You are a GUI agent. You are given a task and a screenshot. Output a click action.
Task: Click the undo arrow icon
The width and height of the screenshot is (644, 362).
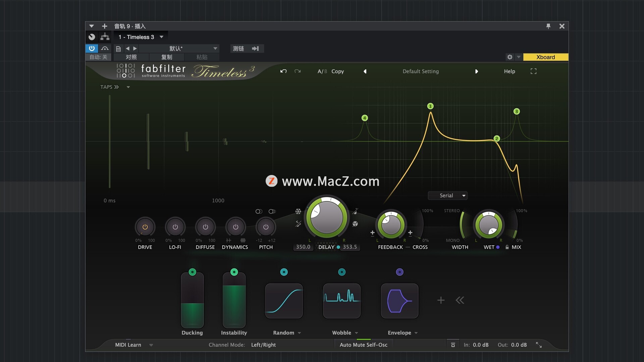pyautogui.click(x=283, y=71)
